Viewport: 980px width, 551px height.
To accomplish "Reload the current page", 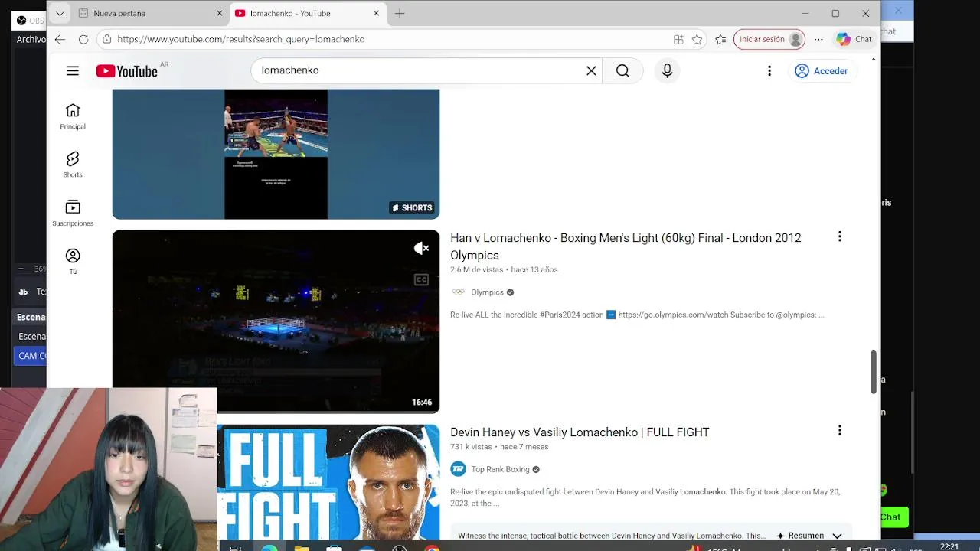I will 83,39.
